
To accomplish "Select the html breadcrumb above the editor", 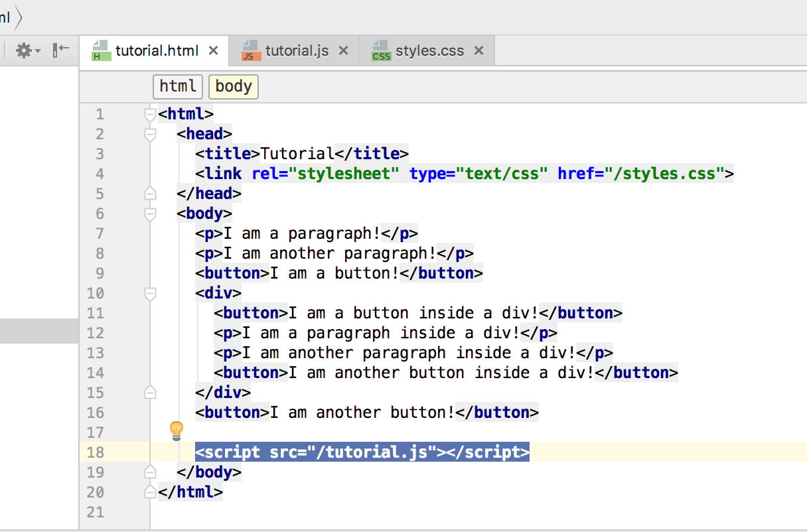I will coord(177,86).
